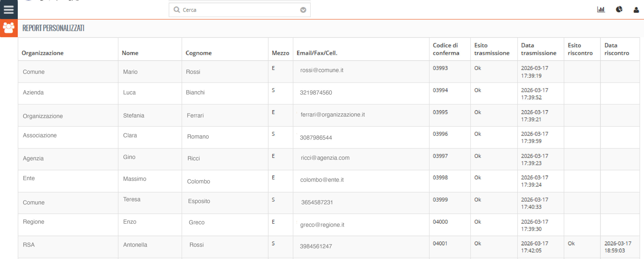
Task: Click phone number 3219874560 cell
Action: click(316, 93)
